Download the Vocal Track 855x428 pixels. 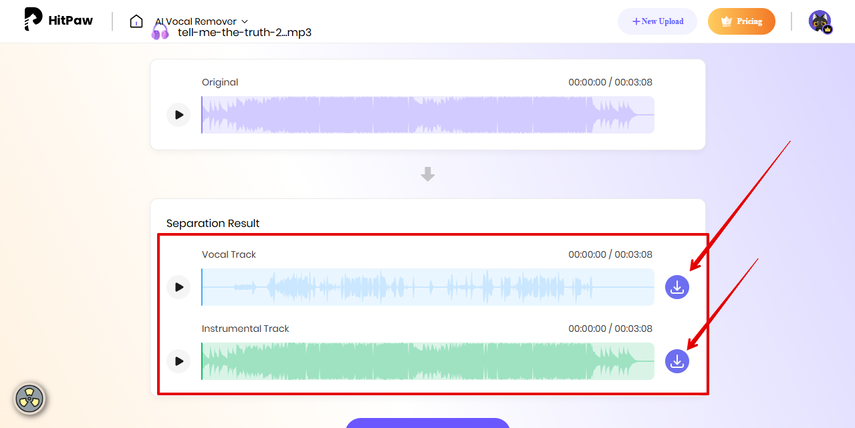pyautogui.click(x=677, y=287)
